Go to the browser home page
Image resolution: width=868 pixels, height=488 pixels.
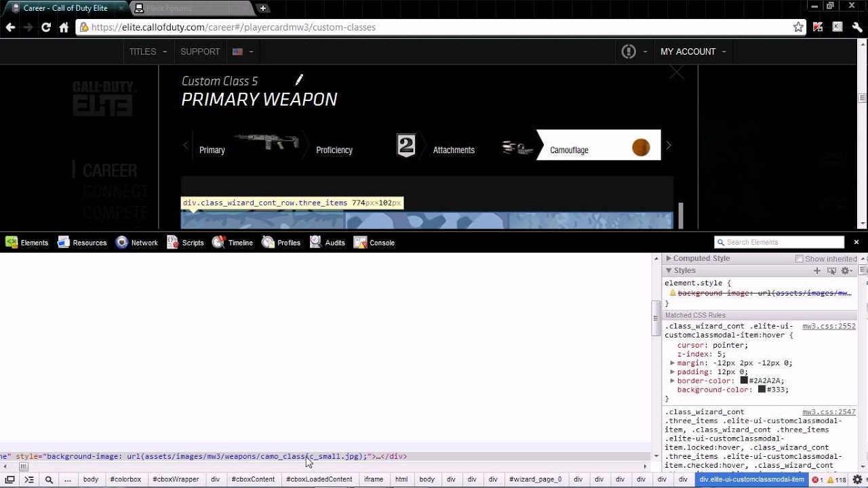(x=64, y=27)
